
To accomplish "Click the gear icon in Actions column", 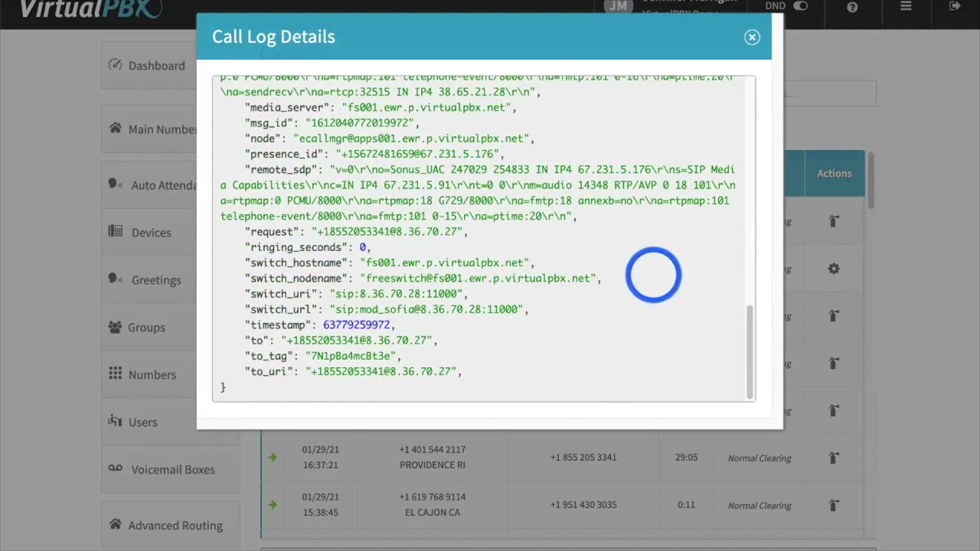I will 834,269.
